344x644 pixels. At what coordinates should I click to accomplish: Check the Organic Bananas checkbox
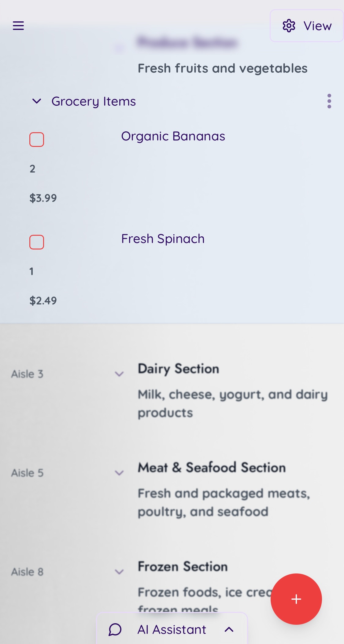[37, 140]
